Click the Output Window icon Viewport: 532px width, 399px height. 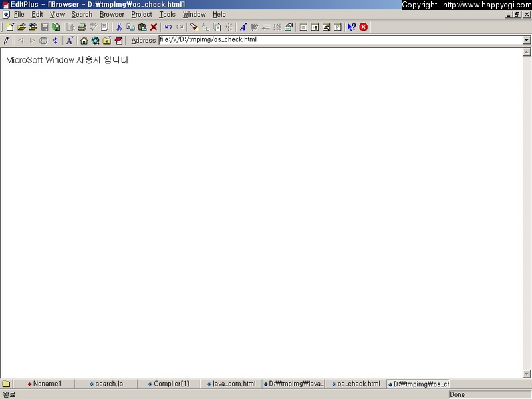click(x=326, y=27)
